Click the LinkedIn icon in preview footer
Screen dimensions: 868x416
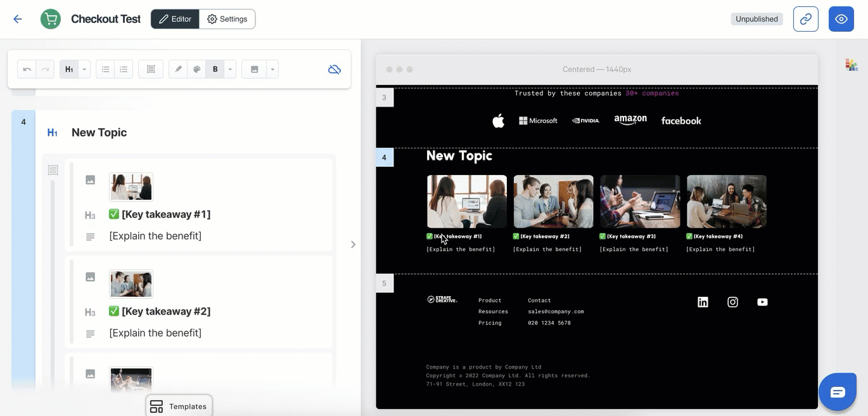point(703,302)
